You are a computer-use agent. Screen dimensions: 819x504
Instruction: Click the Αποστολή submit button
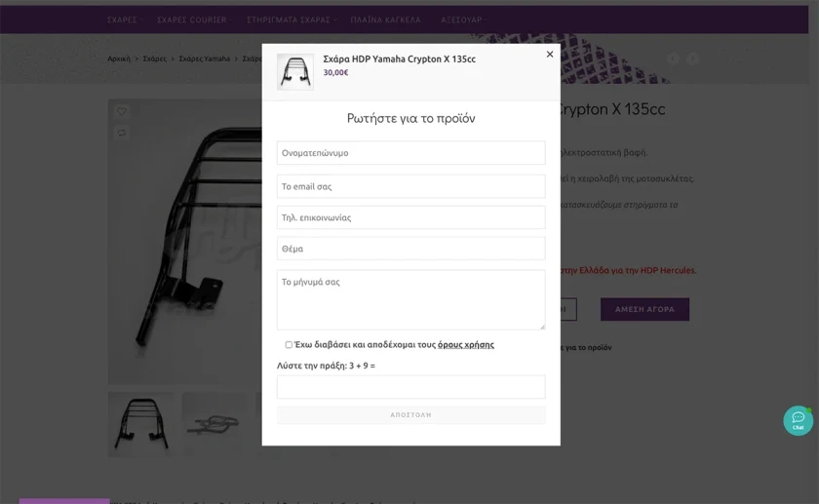pos(411,415)
